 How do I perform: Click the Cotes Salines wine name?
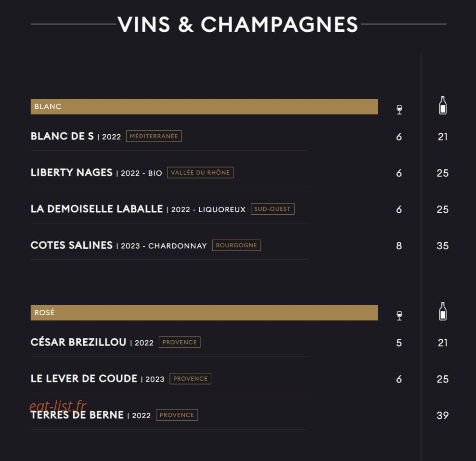click(72, 245)
